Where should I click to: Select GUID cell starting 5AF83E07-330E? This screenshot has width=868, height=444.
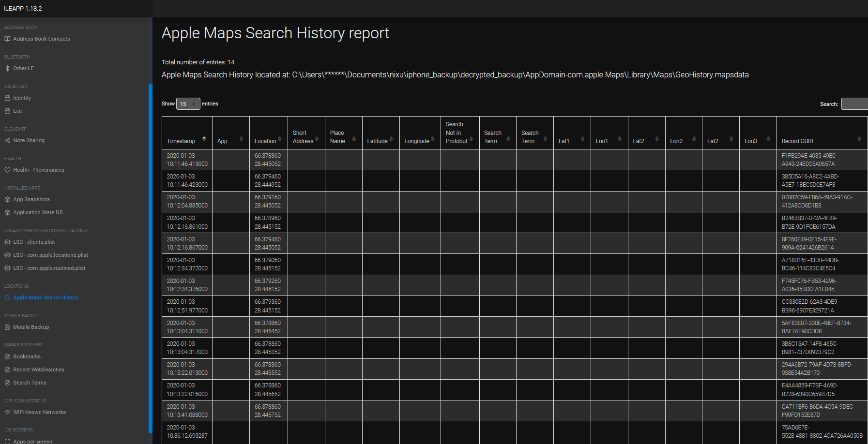(822, 327)
